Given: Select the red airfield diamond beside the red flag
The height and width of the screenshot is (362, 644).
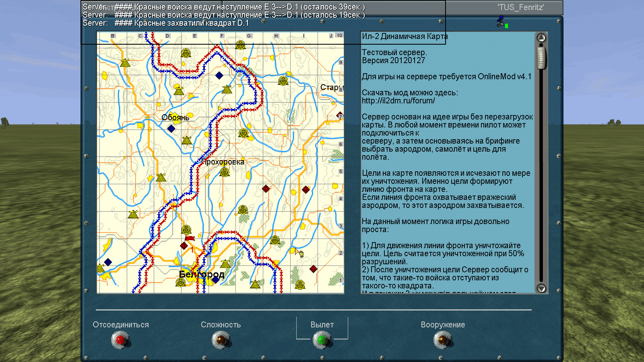Looking at the screenshot, I should 184,246.
